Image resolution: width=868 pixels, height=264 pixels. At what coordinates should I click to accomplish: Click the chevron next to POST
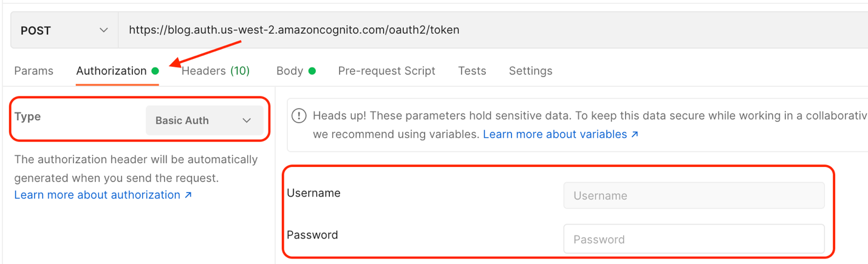pos(104,30)
